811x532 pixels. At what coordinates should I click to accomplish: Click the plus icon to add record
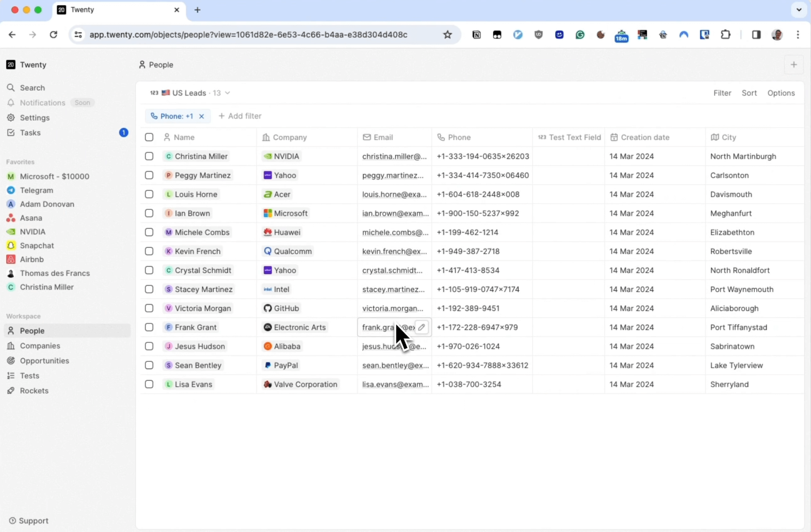tap(793, 64)
